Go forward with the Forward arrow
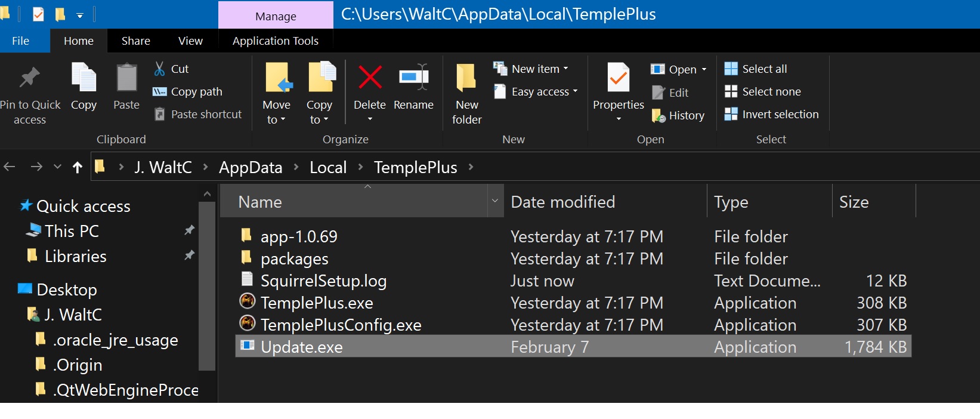Image resolution: width=980 pixels, height=419 pixels. click(x=36, y=167)
